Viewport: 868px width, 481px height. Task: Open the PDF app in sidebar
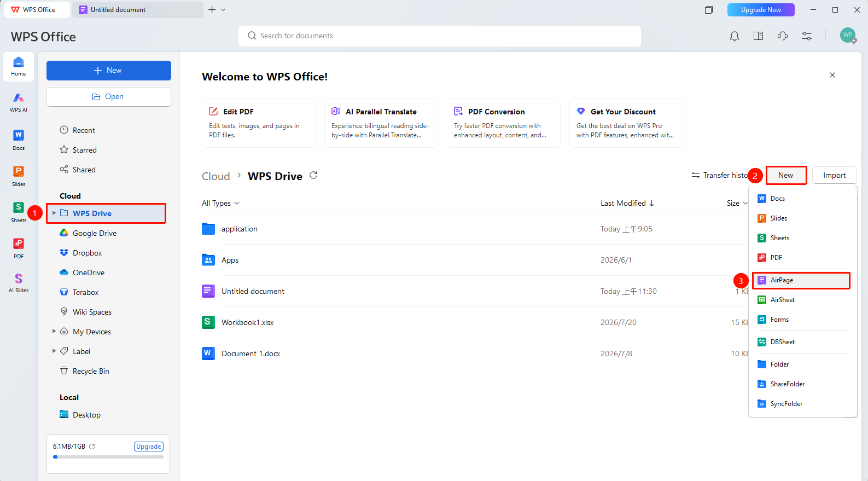[19, 248]
